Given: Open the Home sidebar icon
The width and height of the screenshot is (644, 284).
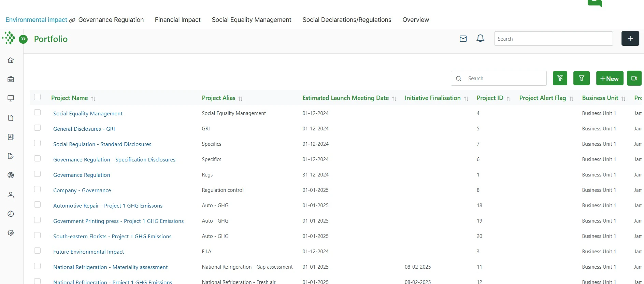Looking at the screenshot, I should point(11,60).
